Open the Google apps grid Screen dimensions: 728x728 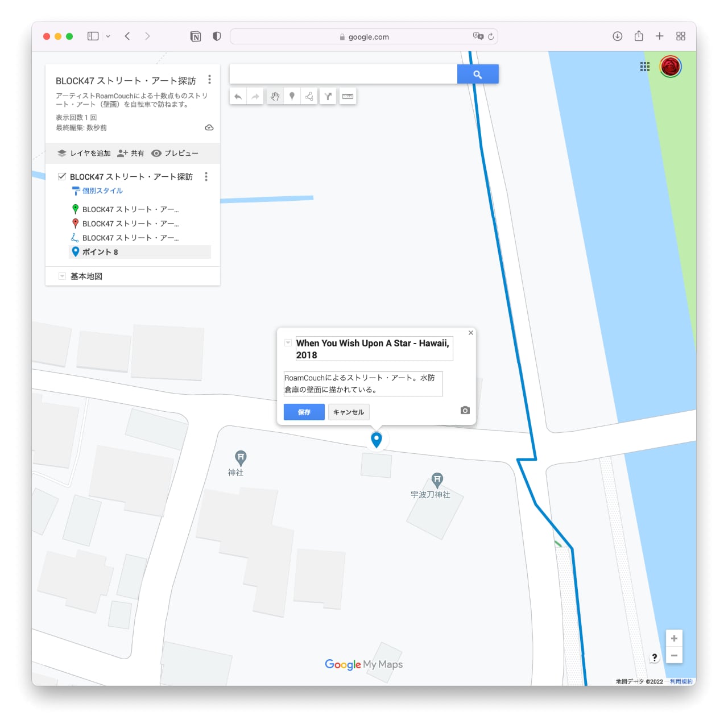(644, 67)
